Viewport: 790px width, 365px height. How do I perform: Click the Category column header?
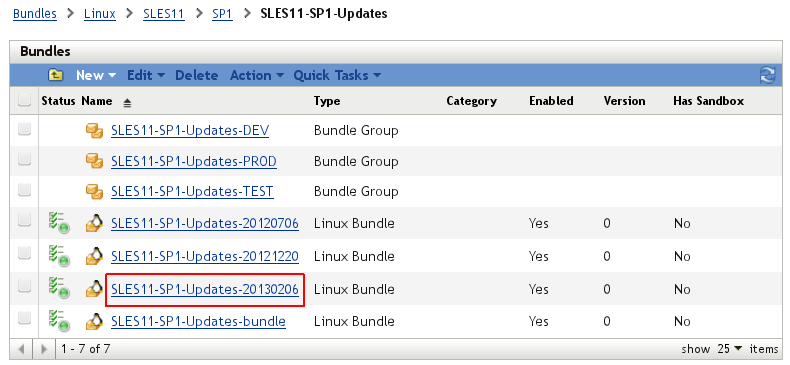tap(472, 101)
